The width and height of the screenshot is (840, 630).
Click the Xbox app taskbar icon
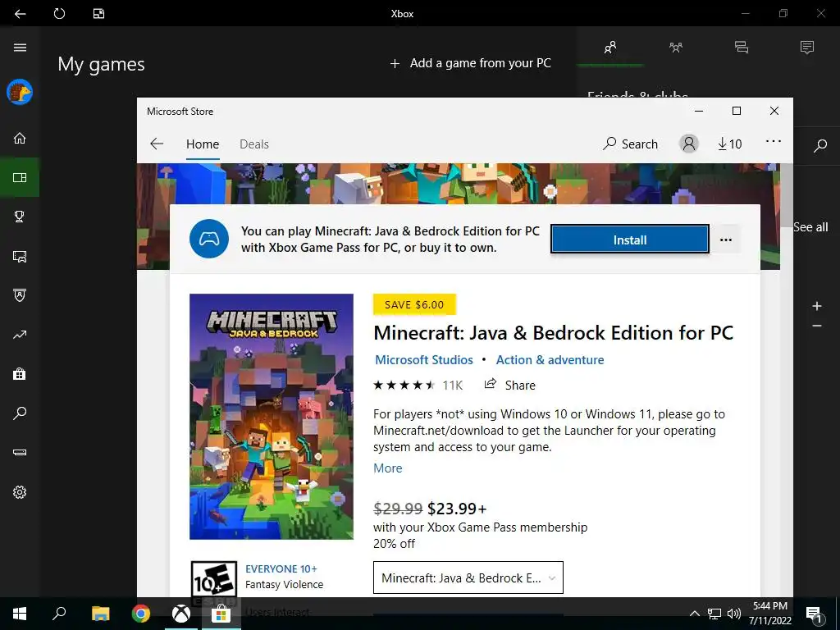(181, 614)
